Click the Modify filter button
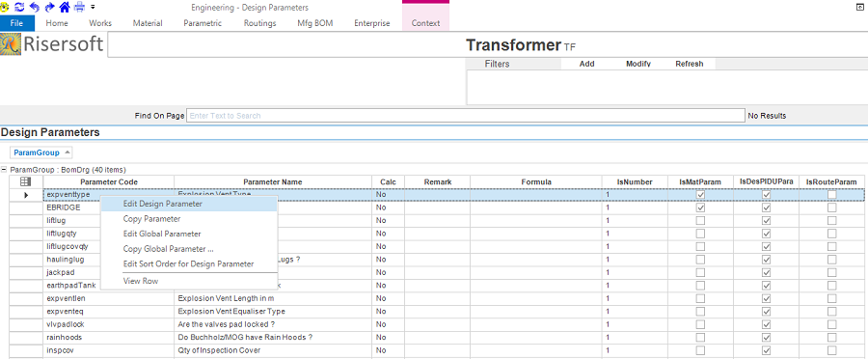Viewport: 868px width, 359px height. (638, 64)
